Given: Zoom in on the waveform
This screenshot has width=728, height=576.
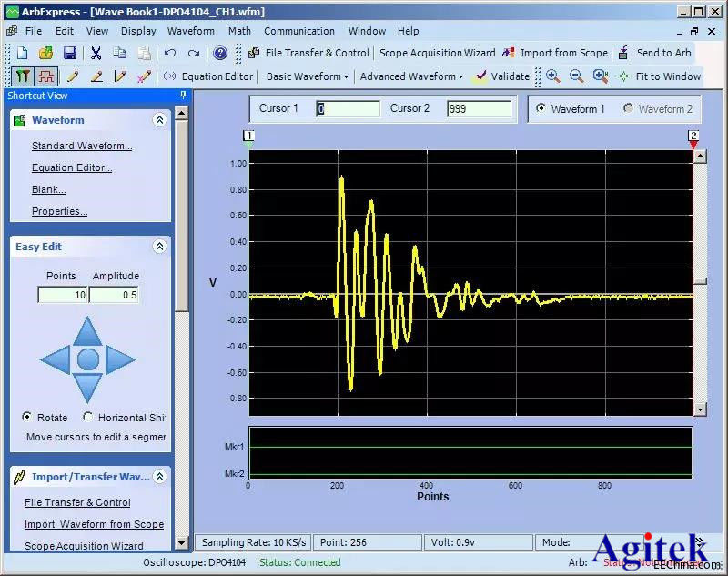Looking at the screenshot, I should [552, 76].
